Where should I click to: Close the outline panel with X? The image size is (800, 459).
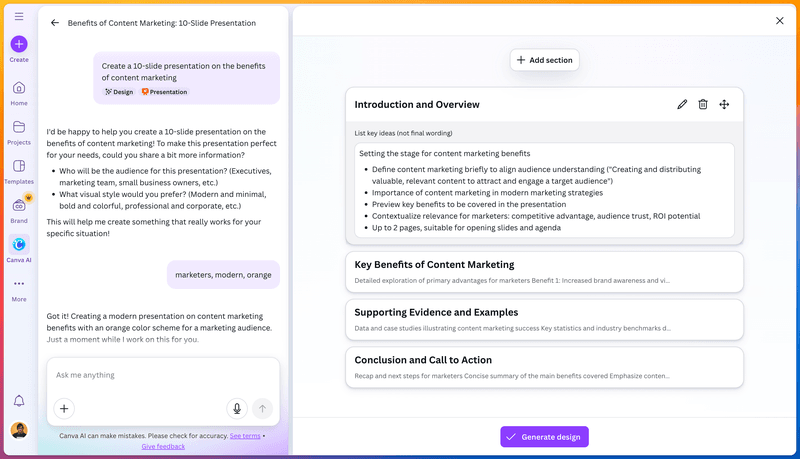tap(780, 20)
